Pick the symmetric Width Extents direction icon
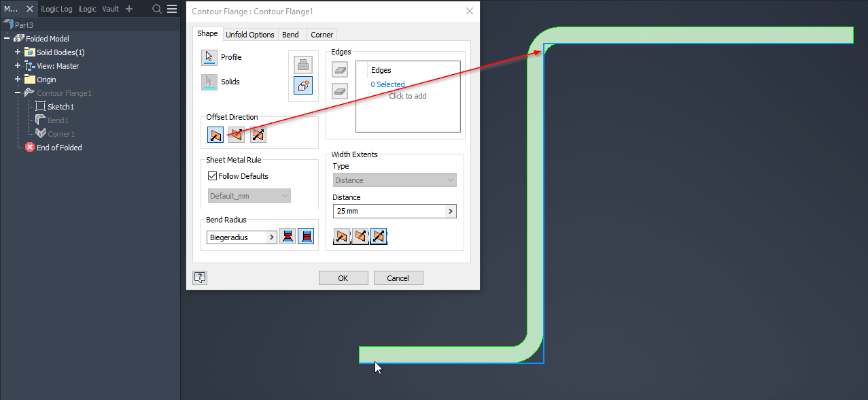The width and height of the screenshot is (868, 400). pyautogui.click(x=378, y=236)
